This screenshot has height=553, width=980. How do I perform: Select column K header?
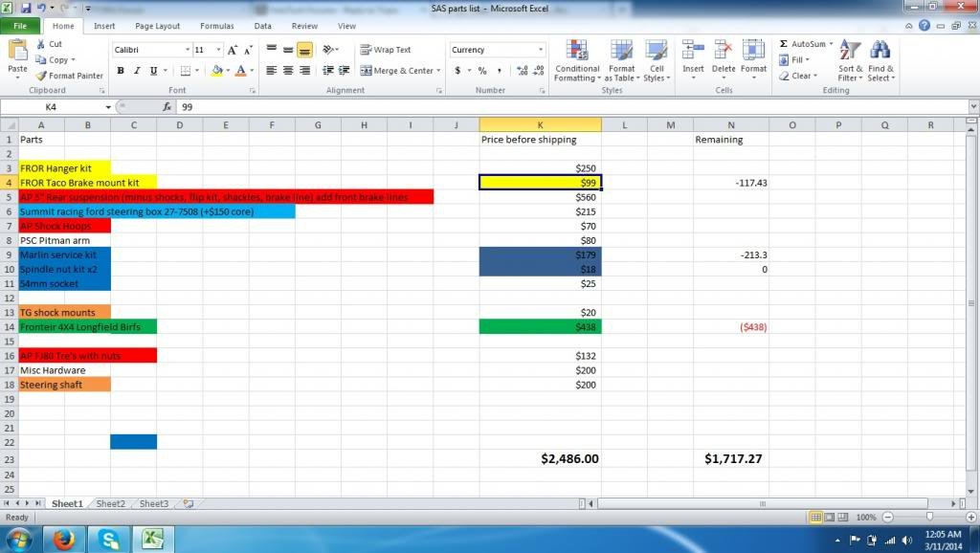(540, 125)
